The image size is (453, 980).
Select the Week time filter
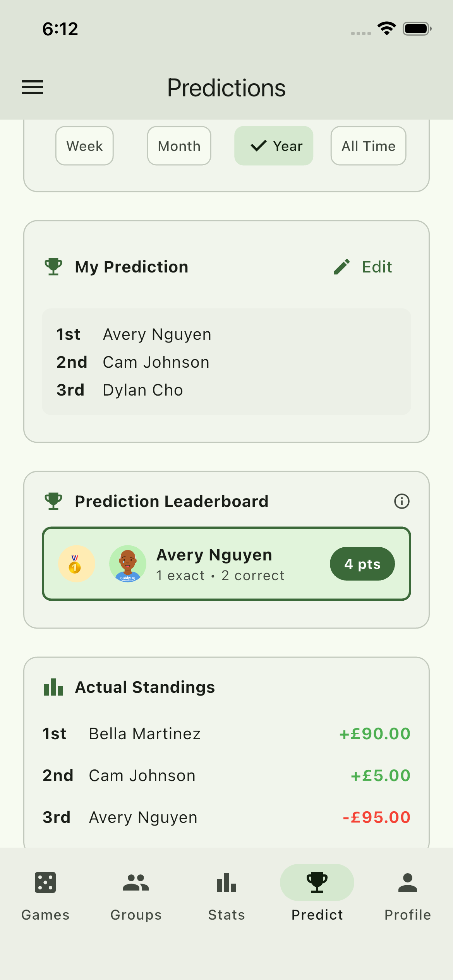(x=84, y=146)
